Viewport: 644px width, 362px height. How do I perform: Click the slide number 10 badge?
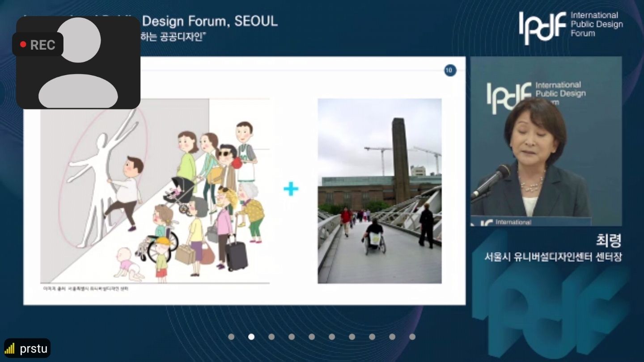[450, 70]
